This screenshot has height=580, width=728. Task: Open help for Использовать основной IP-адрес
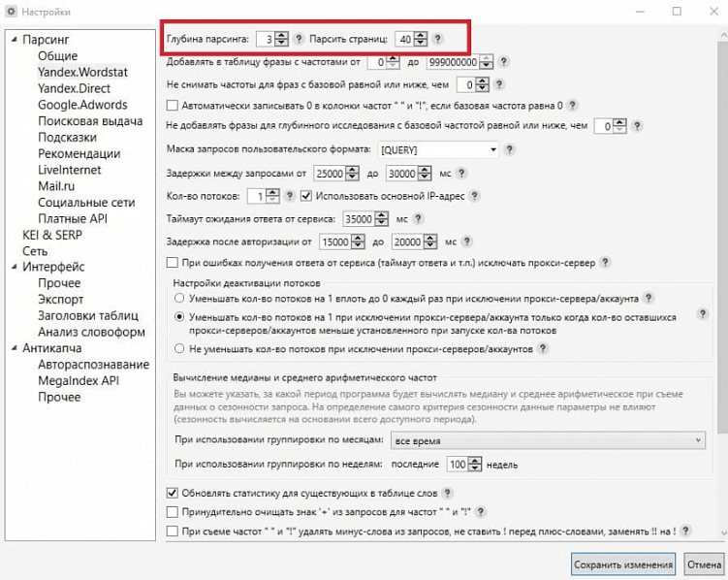point(474,196)
